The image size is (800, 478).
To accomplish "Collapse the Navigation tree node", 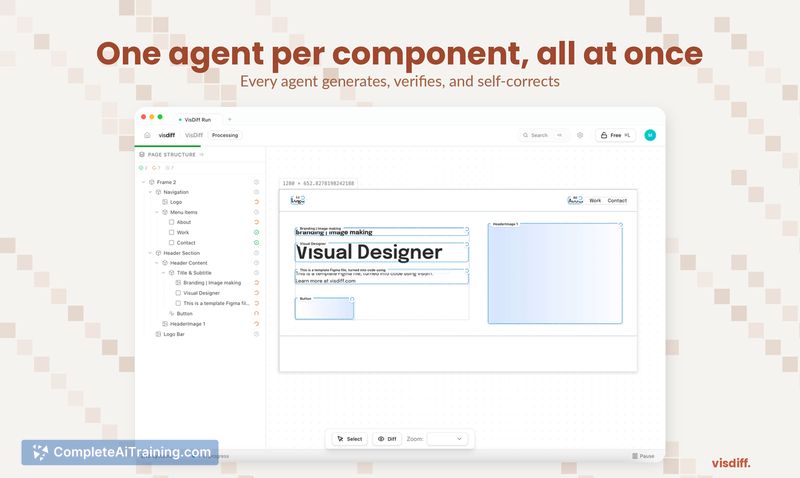I will tap(150, 192).
